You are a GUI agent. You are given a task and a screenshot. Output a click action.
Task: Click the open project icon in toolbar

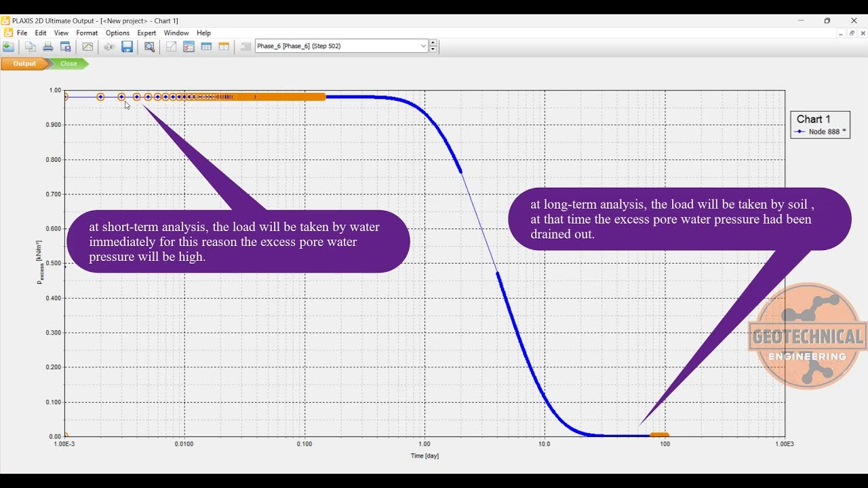[x=8, y=47]
